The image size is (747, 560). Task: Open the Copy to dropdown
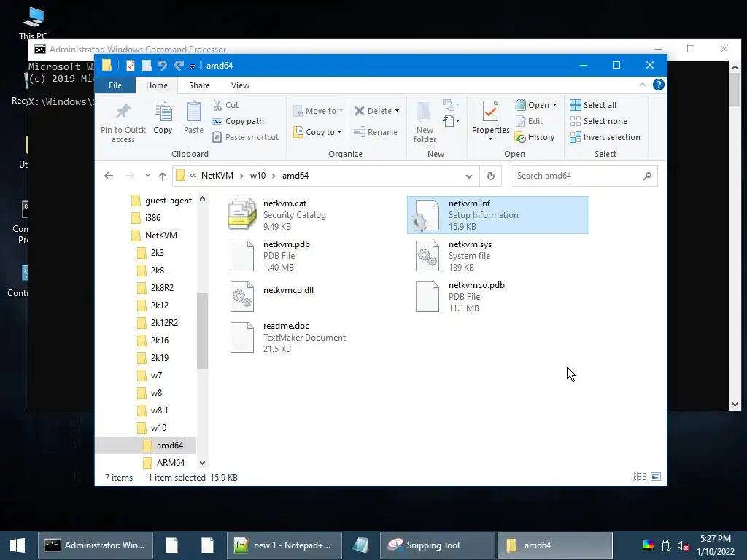[318, 132]
